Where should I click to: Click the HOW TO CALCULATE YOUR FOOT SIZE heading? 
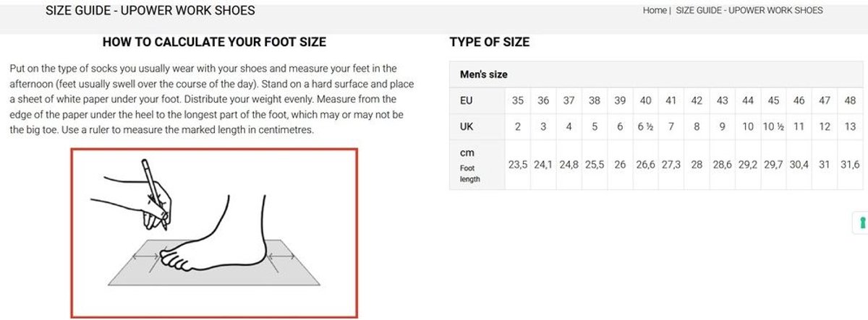pyautogui.click(x=214, y=42)
